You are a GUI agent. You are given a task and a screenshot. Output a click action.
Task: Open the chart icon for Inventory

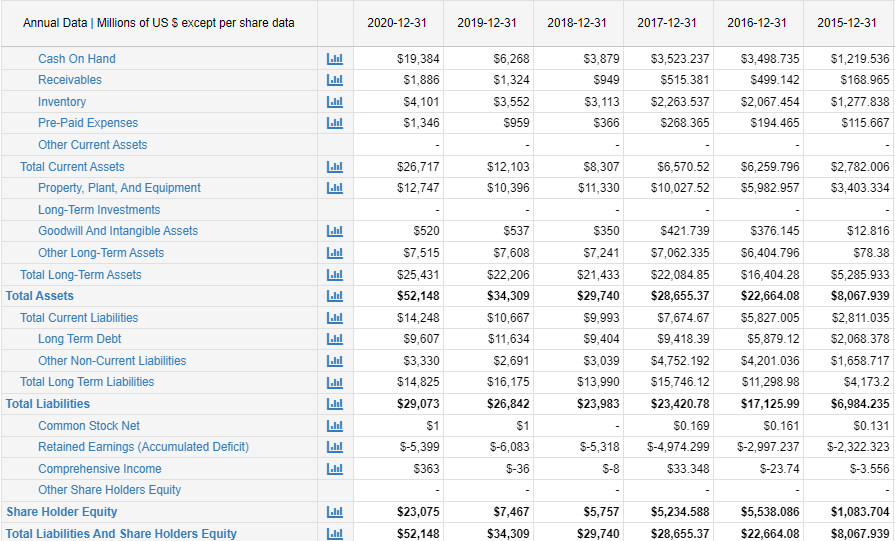(x=334, y=102)
